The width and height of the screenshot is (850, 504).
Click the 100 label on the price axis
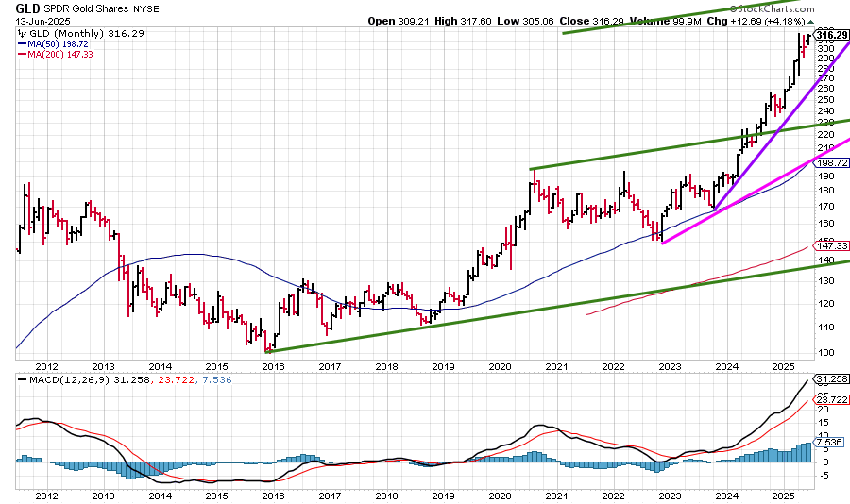826,352
